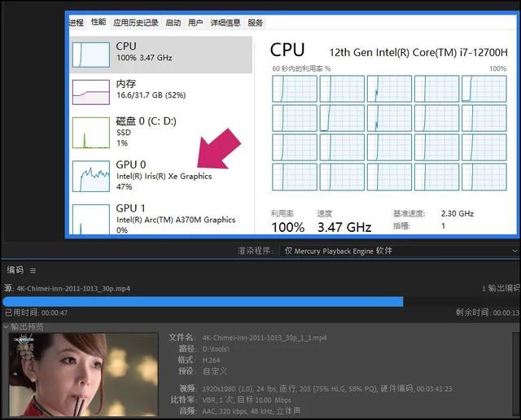Open the 编码 panel hamburger menu

33,271
